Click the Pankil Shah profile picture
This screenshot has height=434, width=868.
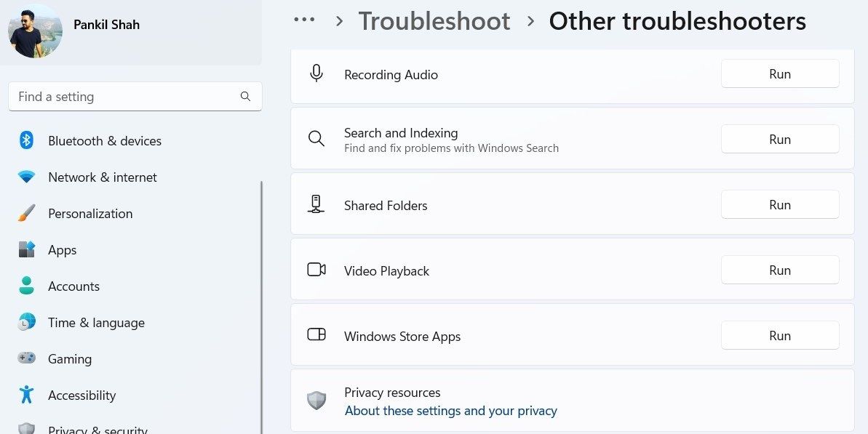pyautogui.click(x=35, y=31)
